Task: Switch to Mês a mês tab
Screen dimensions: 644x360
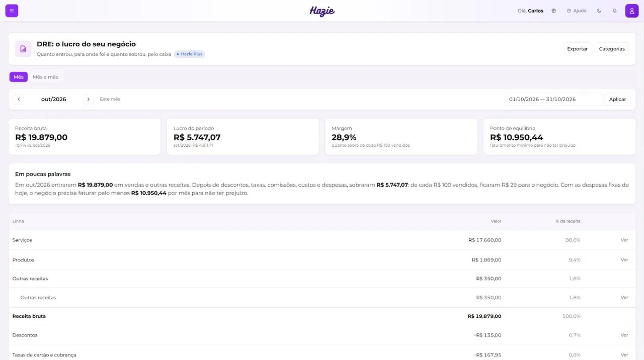Action: click(x=45, y=77)
